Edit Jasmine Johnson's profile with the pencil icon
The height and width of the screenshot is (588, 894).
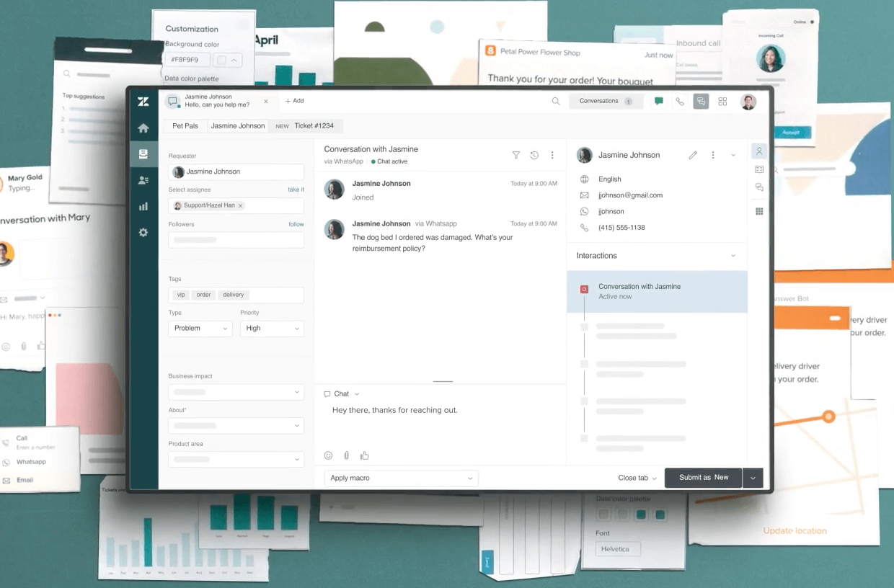click(x=693, y=155)
